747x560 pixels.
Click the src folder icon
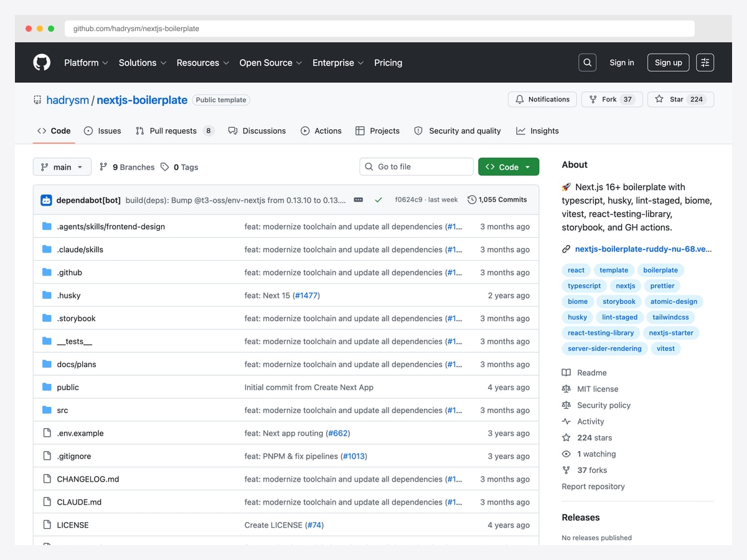47,410
